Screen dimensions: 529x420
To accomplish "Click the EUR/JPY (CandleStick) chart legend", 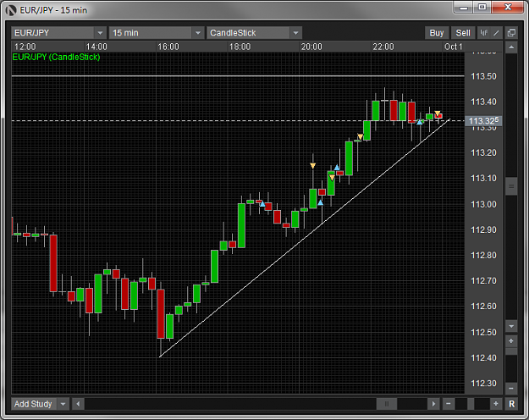I will pos(57,57).
